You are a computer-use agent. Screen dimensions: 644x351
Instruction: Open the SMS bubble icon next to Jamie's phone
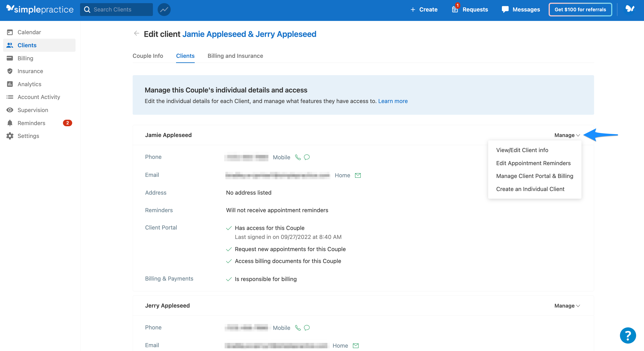[307, 157]
